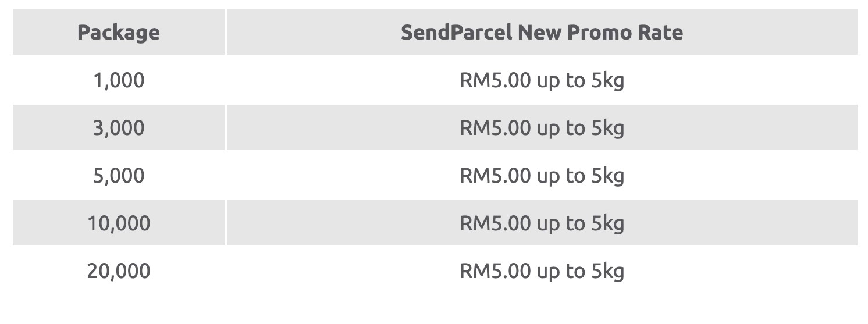
Task: Click 5kg text in the 20,000 row
Action: tap(607, 272)
